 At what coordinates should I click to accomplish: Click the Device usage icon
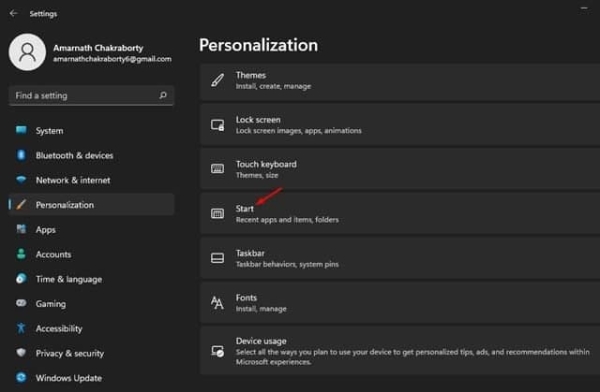(x=217, y=351)
